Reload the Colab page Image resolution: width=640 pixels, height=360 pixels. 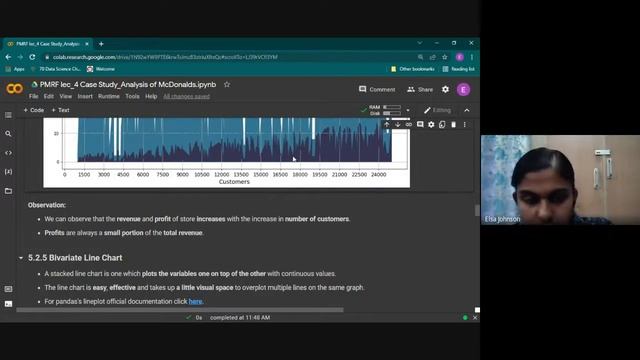pyautogui.click(x=32, y=57)
